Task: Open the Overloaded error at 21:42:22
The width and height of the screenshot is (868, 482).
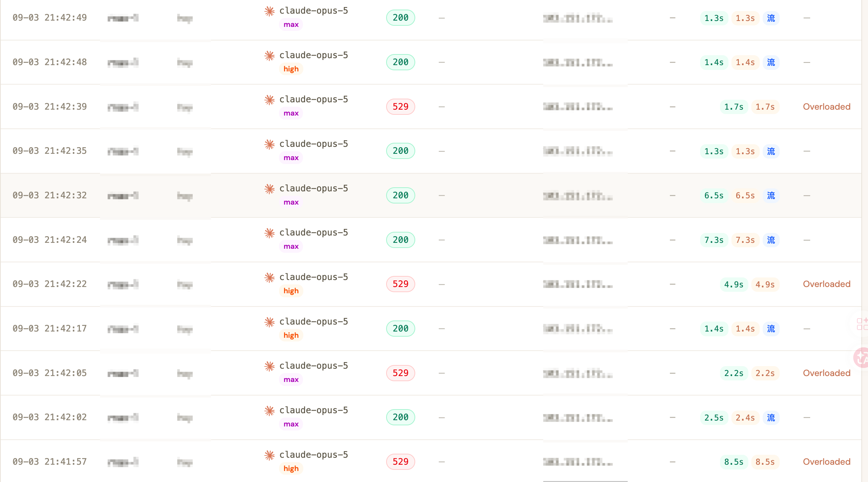Action: [x=826, y=284]
